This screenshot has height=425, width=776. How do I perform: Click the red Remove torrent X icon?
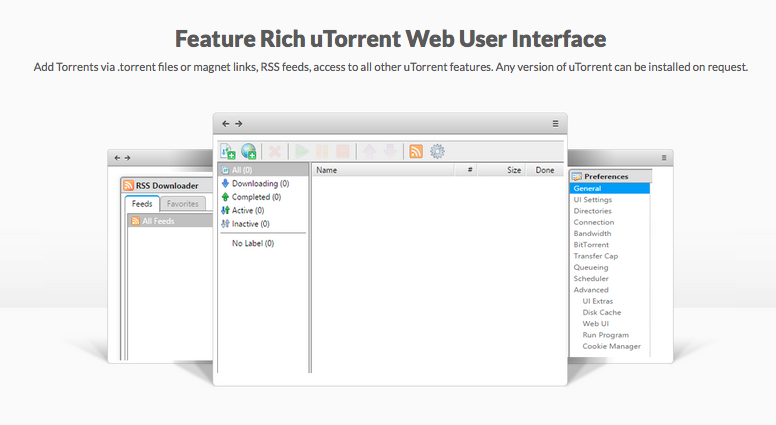[x=275, y=151]
